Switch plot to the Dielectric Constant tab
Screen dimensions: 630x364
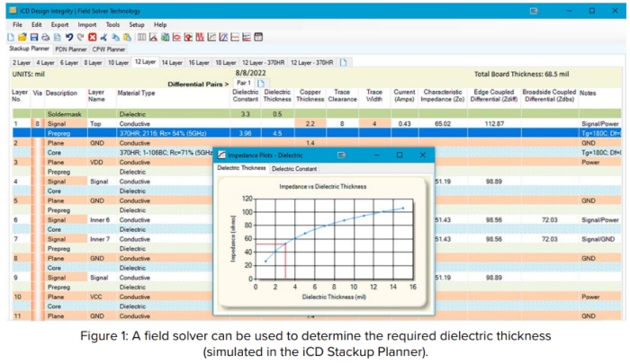[x=294, y=169]
